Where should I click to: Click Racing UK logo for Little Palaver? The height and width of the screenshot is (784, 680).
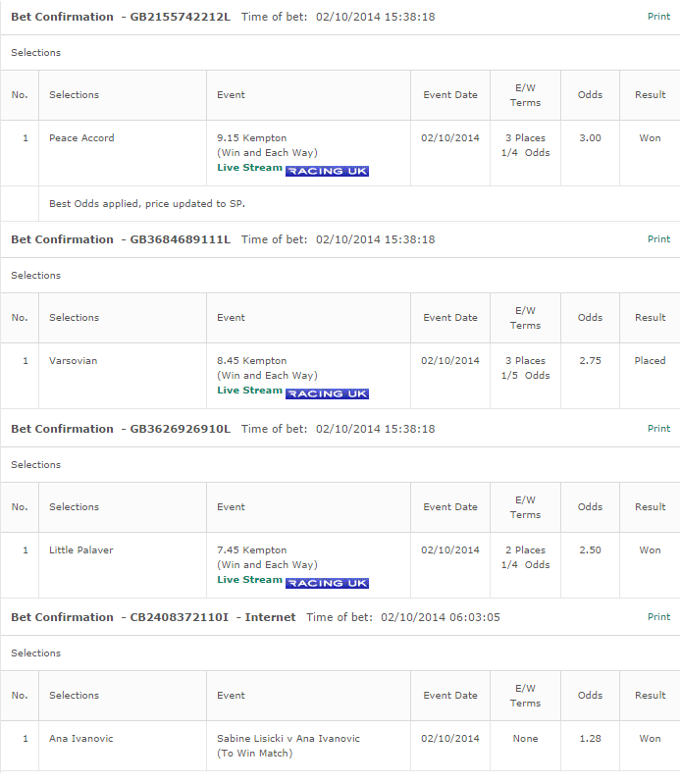327,583
